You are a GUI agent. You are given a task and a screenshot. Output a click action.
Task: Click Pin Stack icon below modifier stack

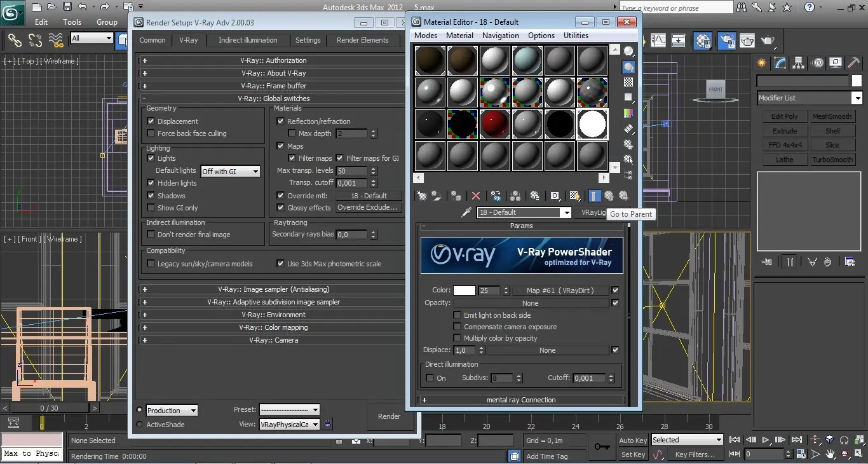point(767,262)
